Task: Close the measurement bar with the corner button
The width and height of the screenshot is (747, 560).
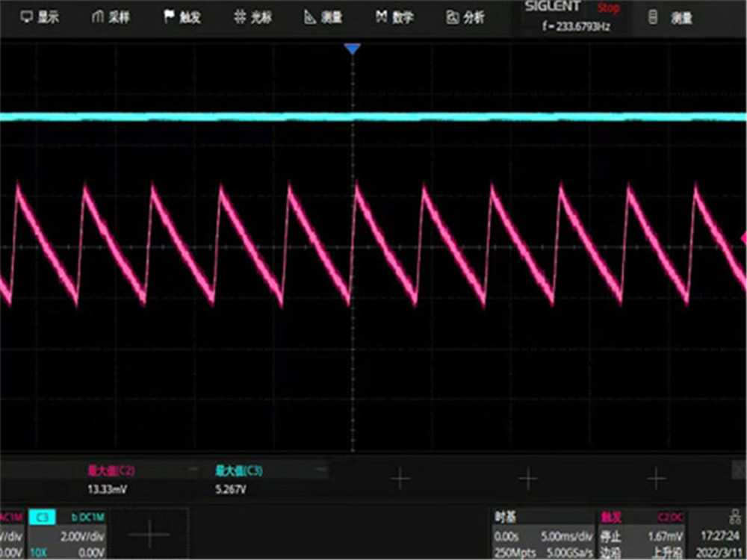Action: click(740, 470)
